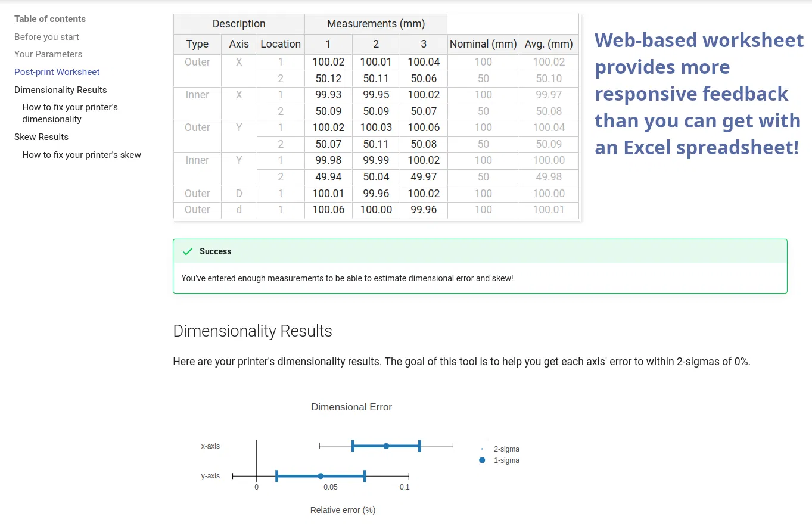Viewport: 812px width, 526px height.
Task: Select the 50.04 measurement cell
Action: tap(376, 177)
